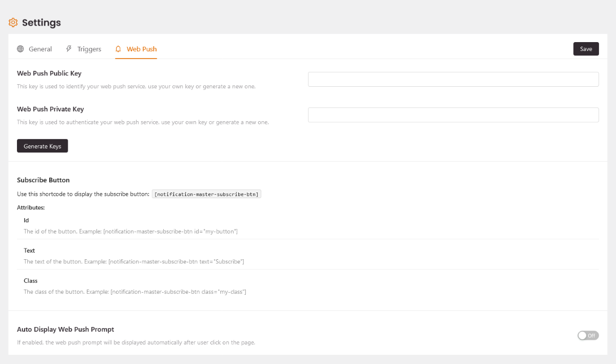Viewport: 616px width, 364px height.
Task: Click the Auto Display Web Push Prompt label
Action: [66, 330]
